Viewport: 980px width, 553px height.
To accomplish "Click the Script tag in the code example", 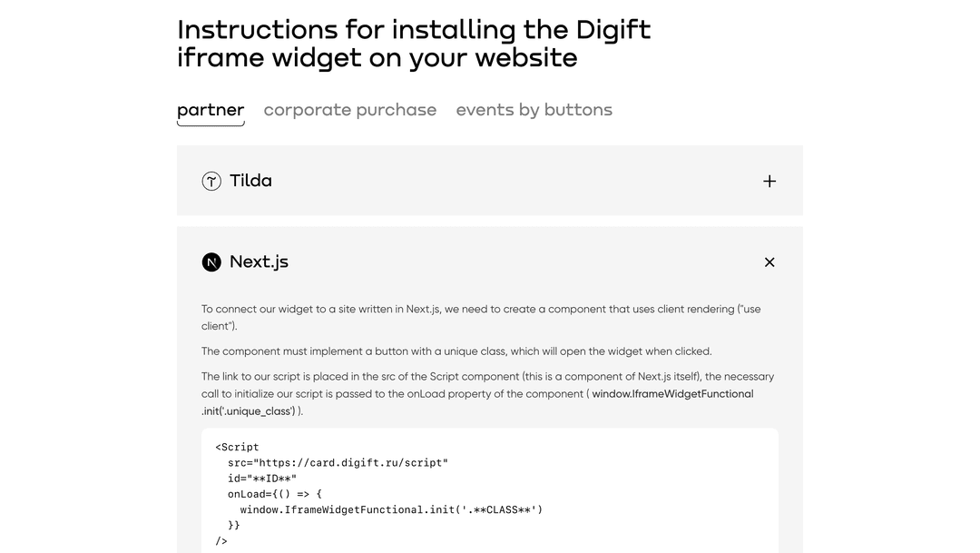I will 236,447.
